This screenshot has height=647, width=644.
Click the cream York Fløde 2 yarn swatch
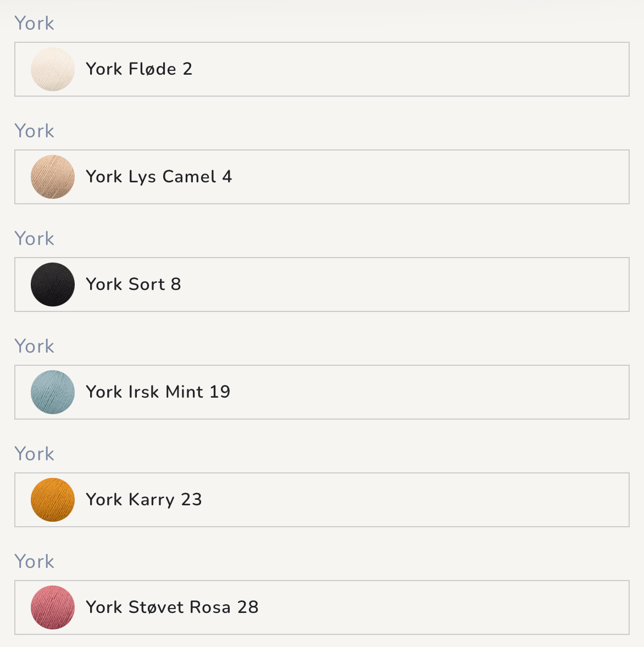53,69
